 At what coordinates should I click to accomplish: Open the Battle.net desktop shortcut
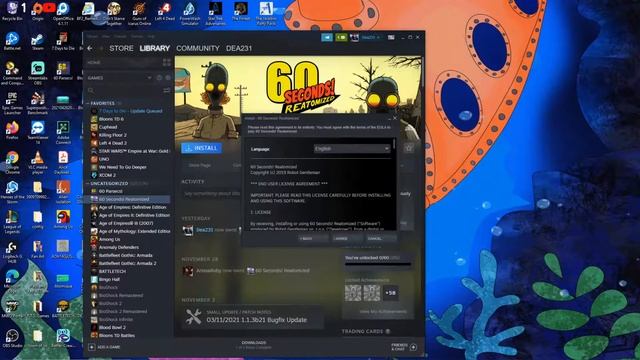coord(12,42)
